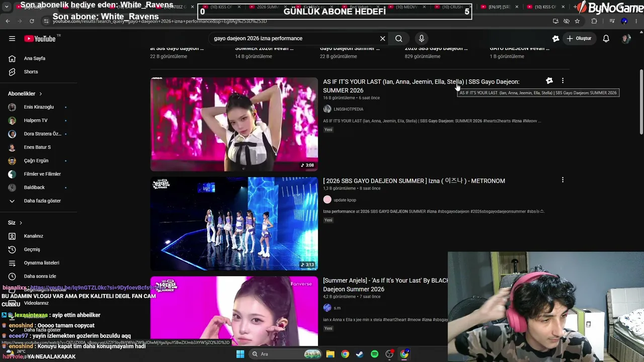Viewport: 644px width, 362px height.
Task: Play the 3:13 Izna METRONOM thumbnail
Action: tap(234, 224)
